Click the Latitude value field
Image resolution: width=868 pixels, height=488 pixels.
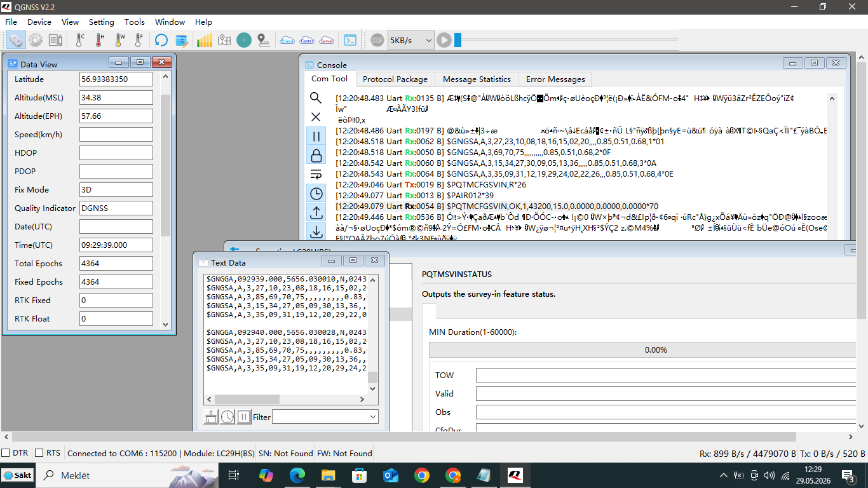(116, 79)
